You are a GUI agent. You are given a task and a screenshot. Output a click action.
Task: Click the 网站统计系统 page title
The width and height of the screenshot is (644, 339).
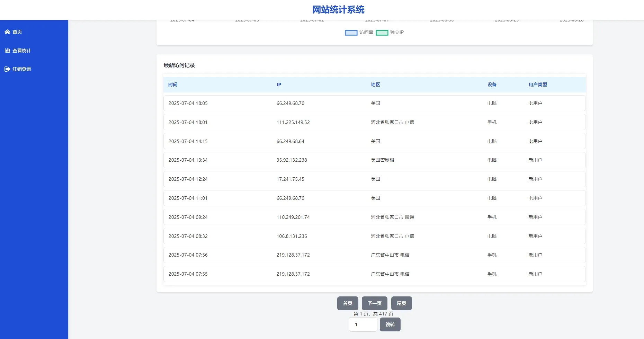point(338,9)
